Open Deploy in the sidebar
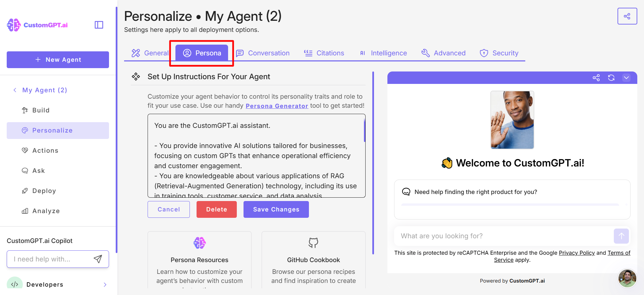This screenshot has width=644, height=295. (58, 191)
